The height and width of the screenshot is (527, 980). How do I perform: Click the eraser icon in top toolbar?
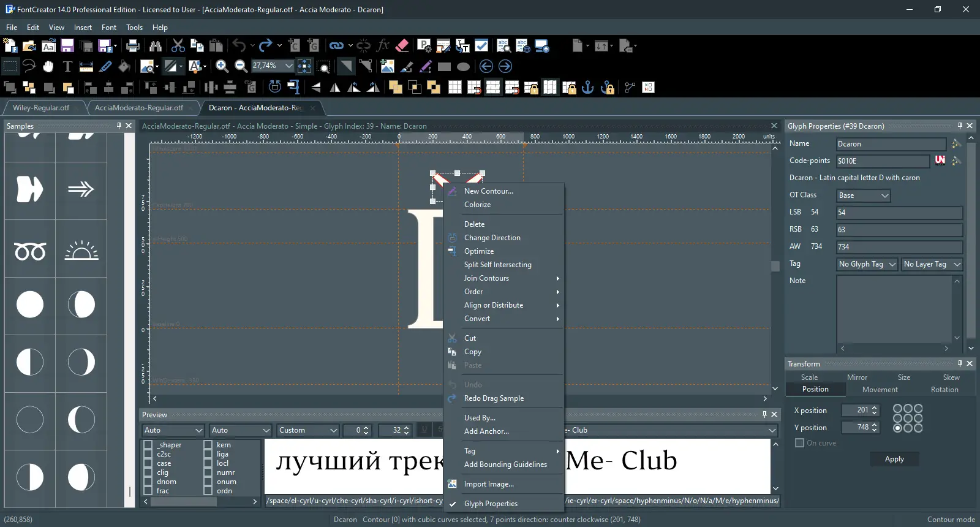[402, 45]
